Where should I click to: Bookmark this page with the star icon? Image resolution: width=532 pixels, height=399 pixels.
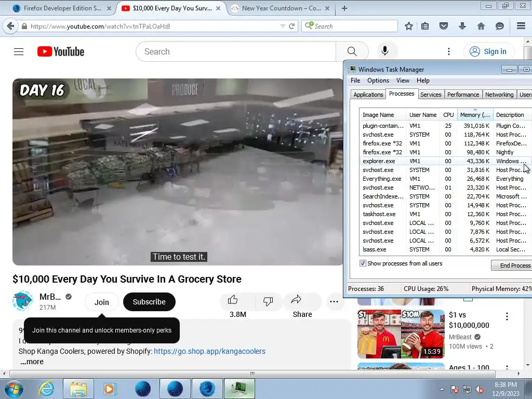pyautogui.click(x=408, y=26)
